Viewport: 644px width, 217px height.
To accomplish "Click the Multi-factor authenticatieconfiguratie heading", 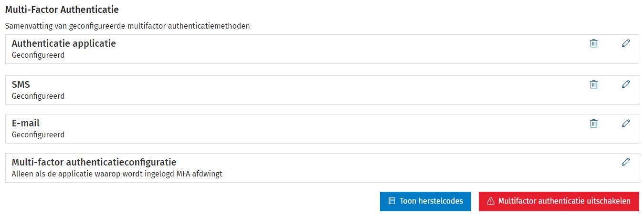I will click(x=94, y=162).
